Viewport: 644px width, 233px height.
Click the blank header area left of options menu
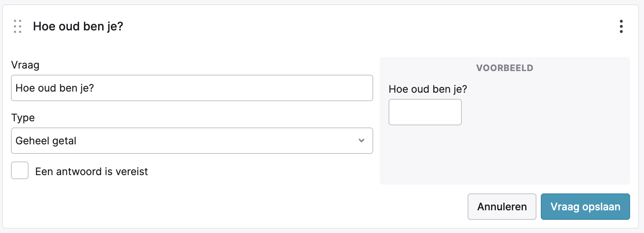pyautogui.click(x=366, y=26)
